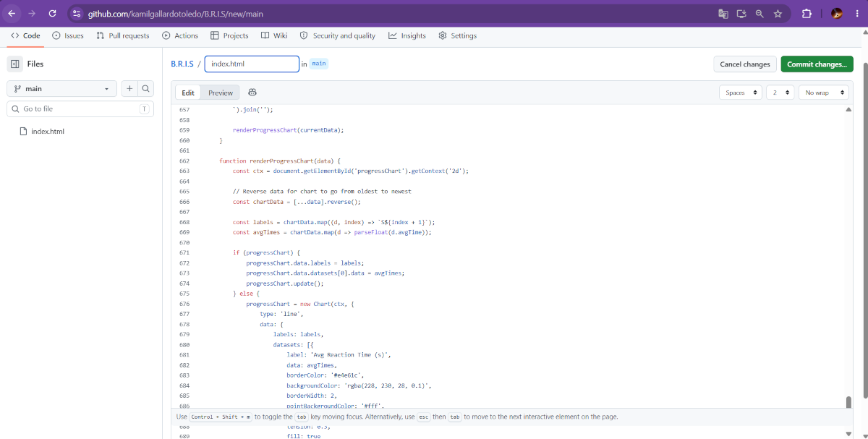Click line number 676 in the gutter
The width and height of the screenshot is (868, 439).
coord(184,304)
